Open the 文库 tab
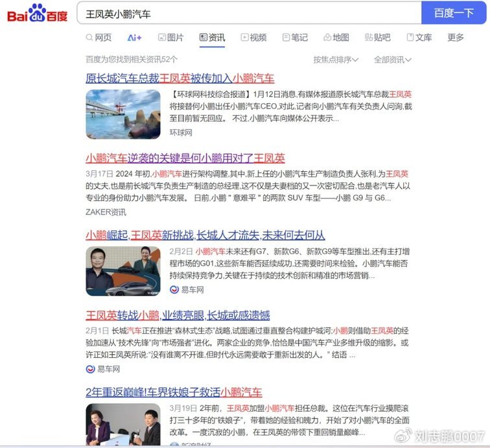The width and height of the screenshot is (490, 448). [x=419, y=38]
